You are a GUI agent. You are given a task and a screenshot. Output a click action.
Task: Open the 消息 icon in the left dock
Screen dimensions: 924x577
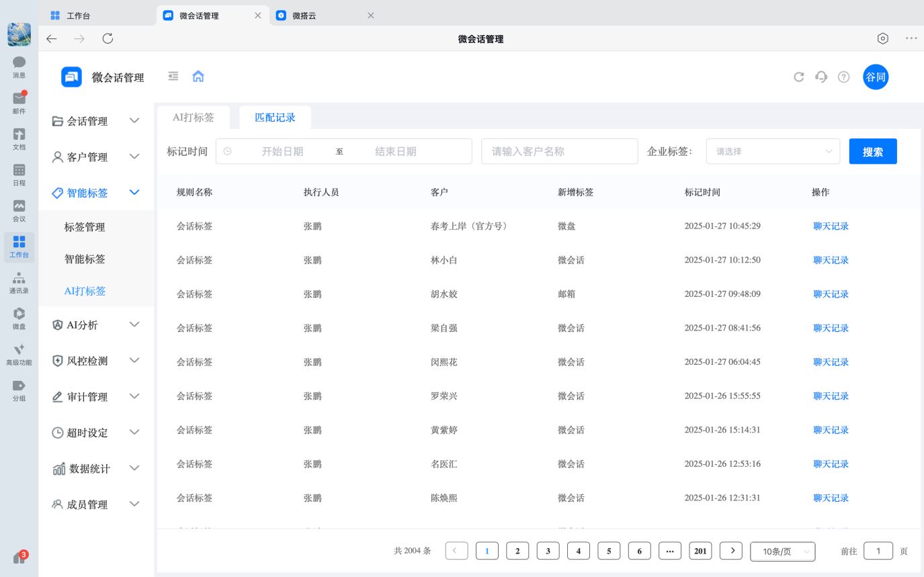tap(19, 64)
